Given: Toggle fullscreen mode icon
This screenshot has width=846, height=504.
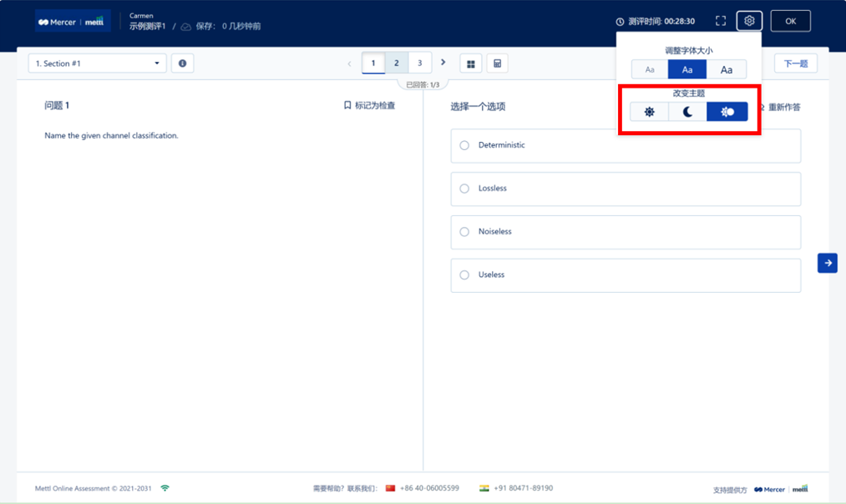Looking at the screenshot, I should [721, 21].
